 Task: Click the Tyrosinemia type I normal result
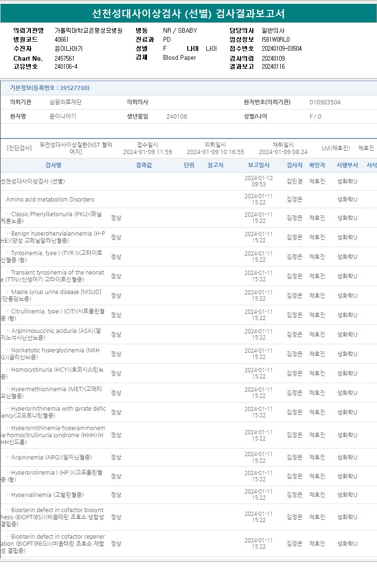(x=116, y=257)
